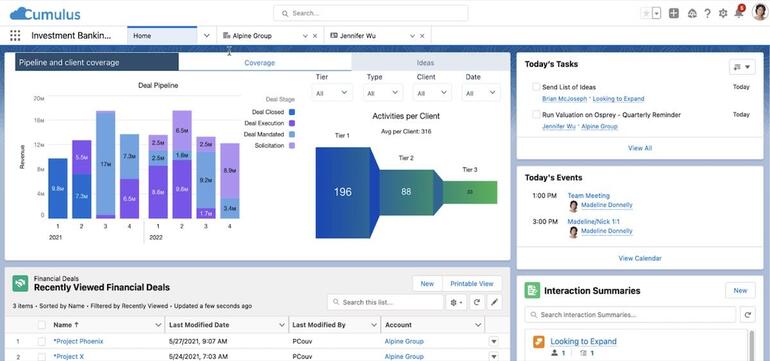This screenshot has width=770, height=361.
Task: Open the Type filter dropdown
Action: coord(383,93)
